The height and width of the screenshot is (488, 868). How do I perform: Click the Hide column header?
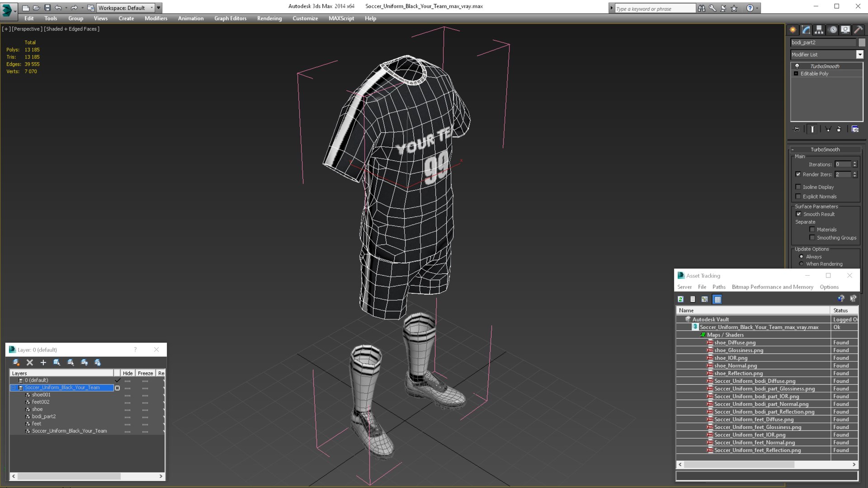point(128,373)
